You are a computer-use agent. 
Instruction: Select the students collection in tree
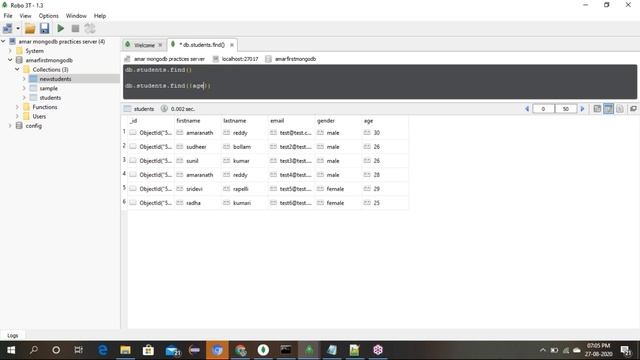tap(50, 98)
